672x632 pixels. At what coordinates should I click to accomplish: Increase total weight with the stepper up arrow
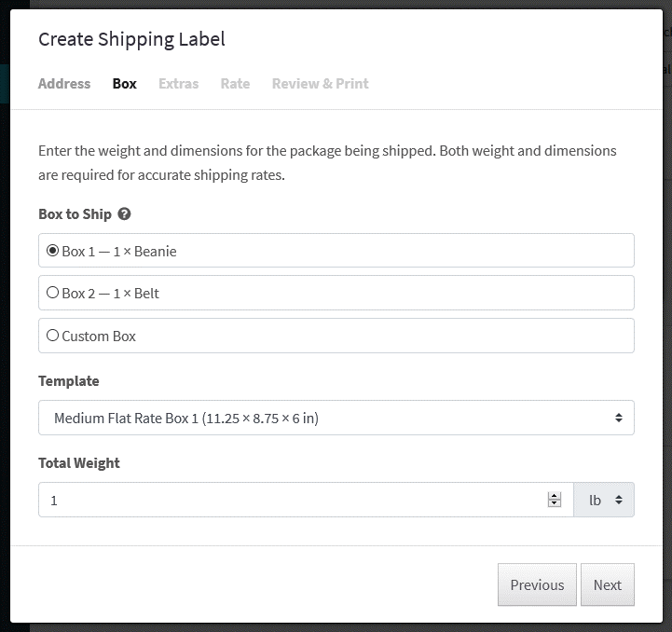(555, 496)
